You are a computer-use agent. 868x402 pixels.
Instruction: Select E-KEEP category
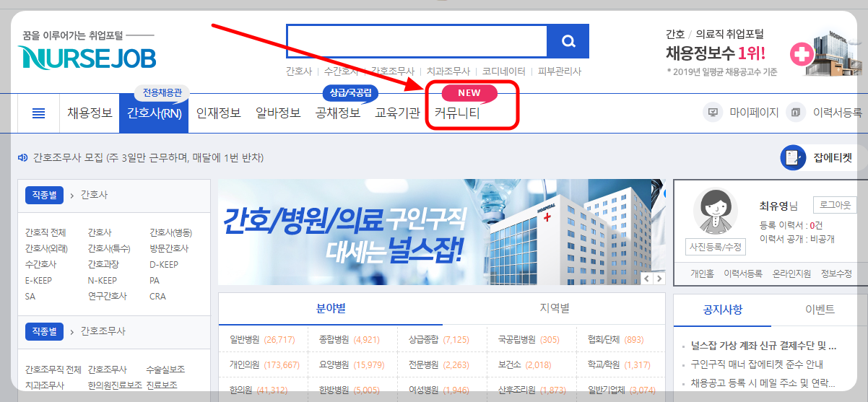[x=38, y=280]
